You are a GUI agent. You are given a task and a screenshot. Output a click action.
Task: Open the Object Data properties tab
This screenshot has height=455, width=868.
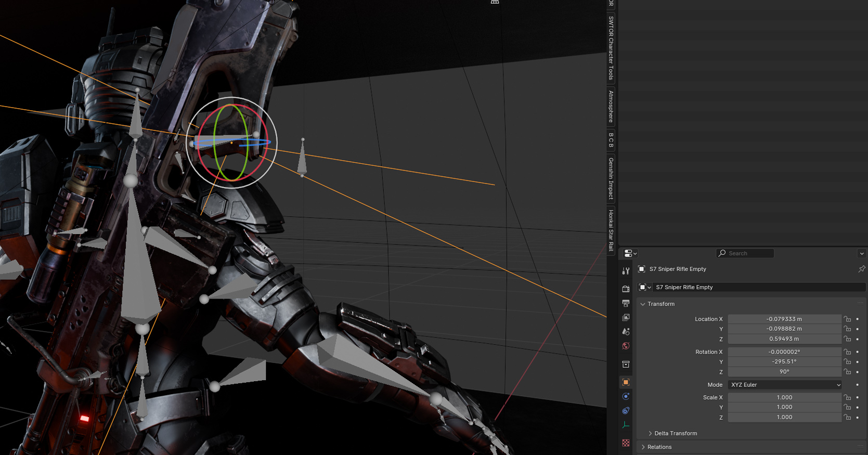tap(626, 425)
